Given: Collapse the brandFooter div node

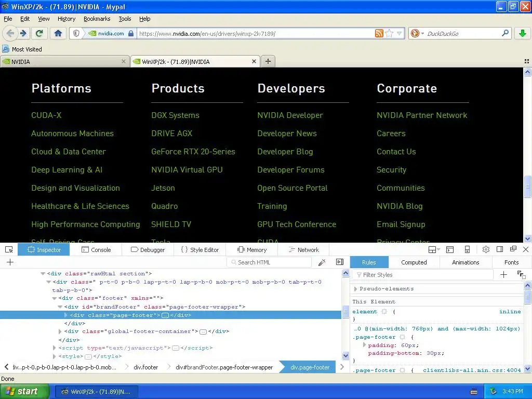Looking at the screenshot, I should (60, 307).
